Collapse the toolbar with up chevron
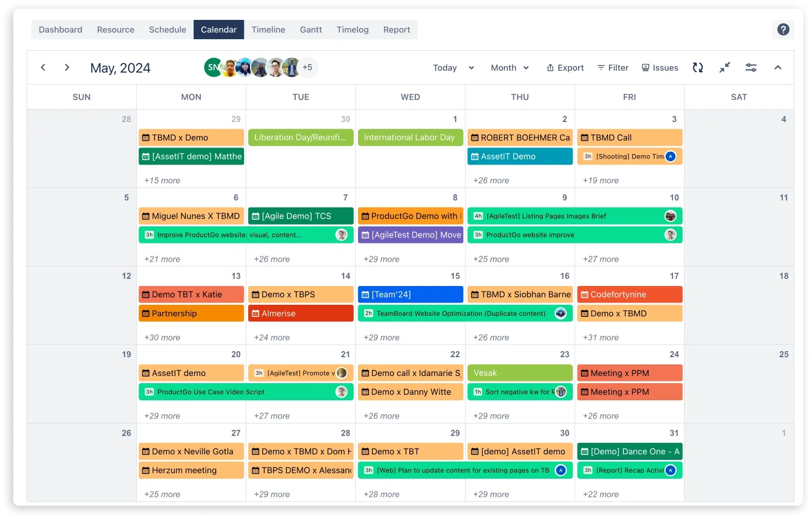The height and width of the screenshot is (519, 812). pos(778,67)
